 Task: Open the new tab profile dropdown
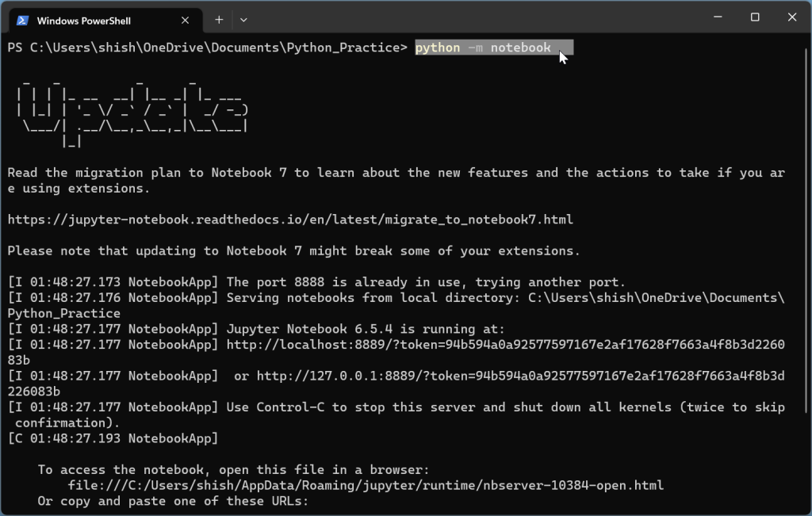(x=243, y=20)
